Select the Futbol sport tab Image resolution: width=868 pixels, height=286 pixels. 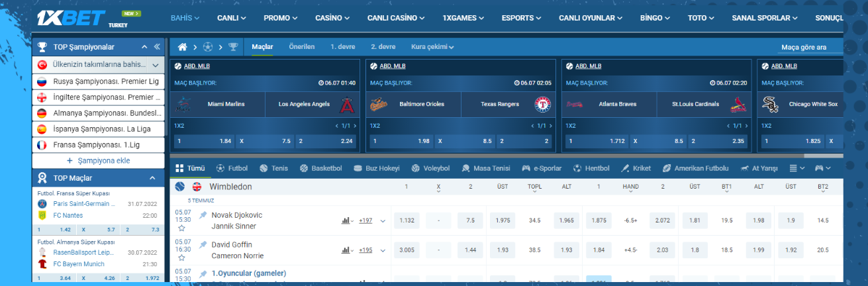pyautogui.click(x=232, y=168)
